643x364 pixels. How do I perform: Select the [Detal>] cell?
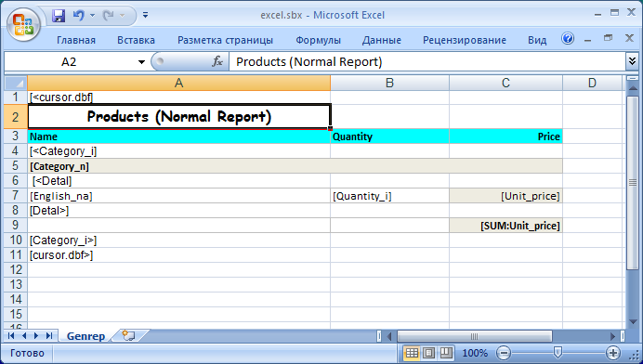tap(178, 210)
